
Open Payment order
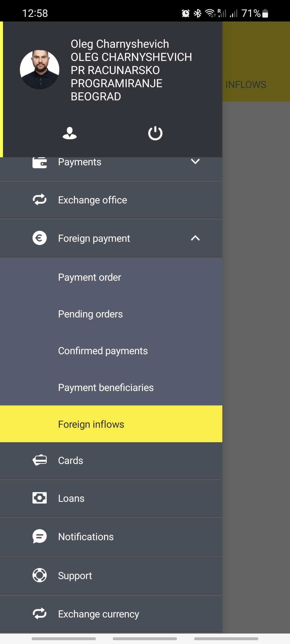tap(89, 277)
